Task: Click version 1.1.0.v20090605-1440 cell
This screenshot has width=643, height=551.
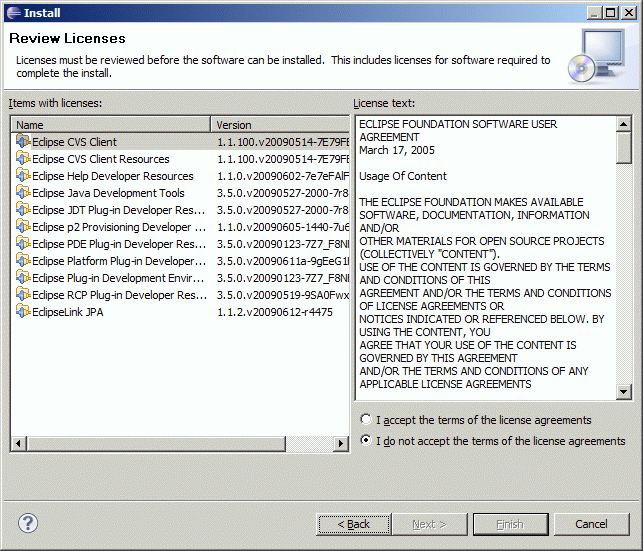Action: coord(283,227)
